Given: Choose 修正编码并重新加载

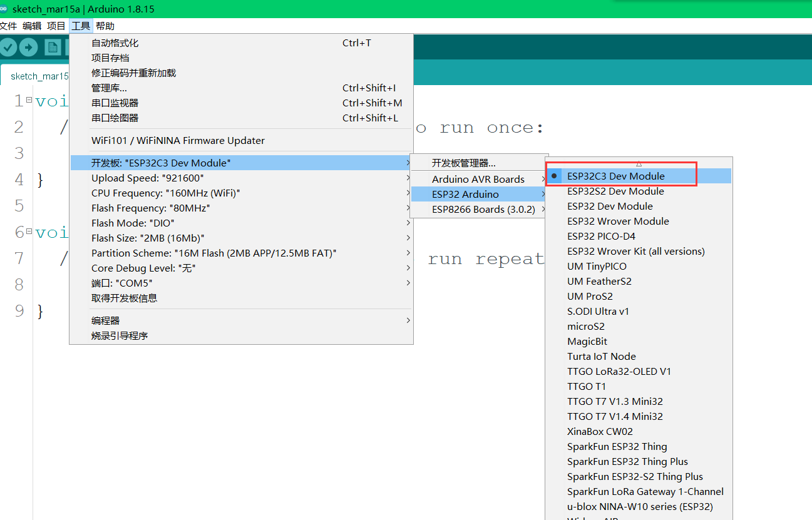Looking at the screenshot, I should point(241,73).
